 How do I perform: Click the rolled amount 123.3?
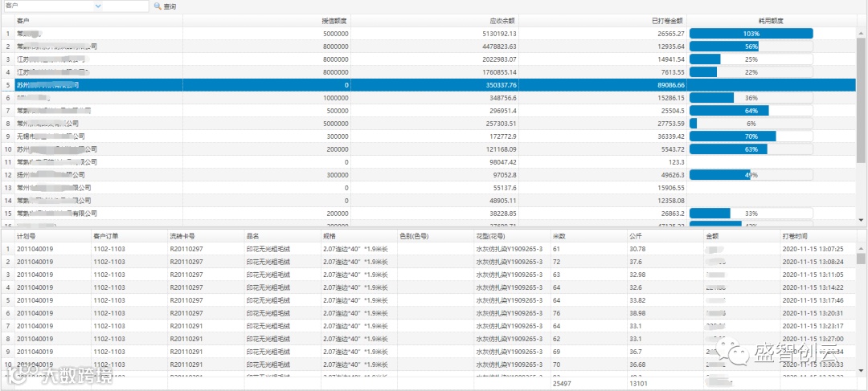677,162
